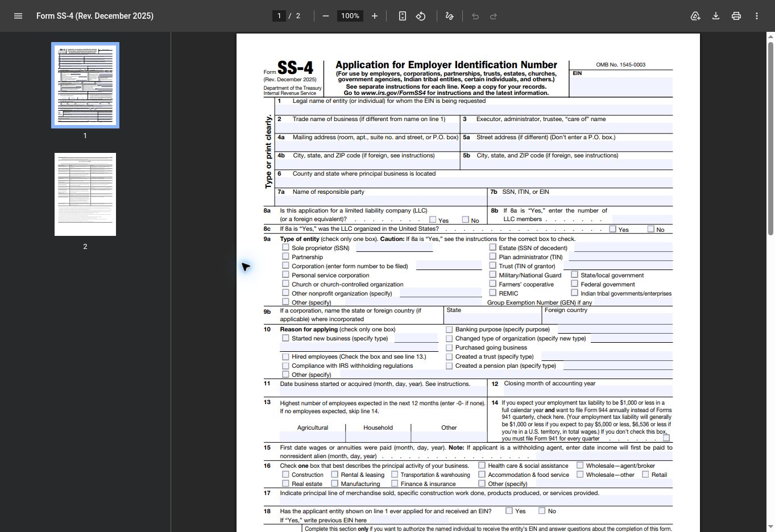Tick the Plan administrator (TIN) checkbox
Viewport: 775px width, 532px height.
(492, 256)
